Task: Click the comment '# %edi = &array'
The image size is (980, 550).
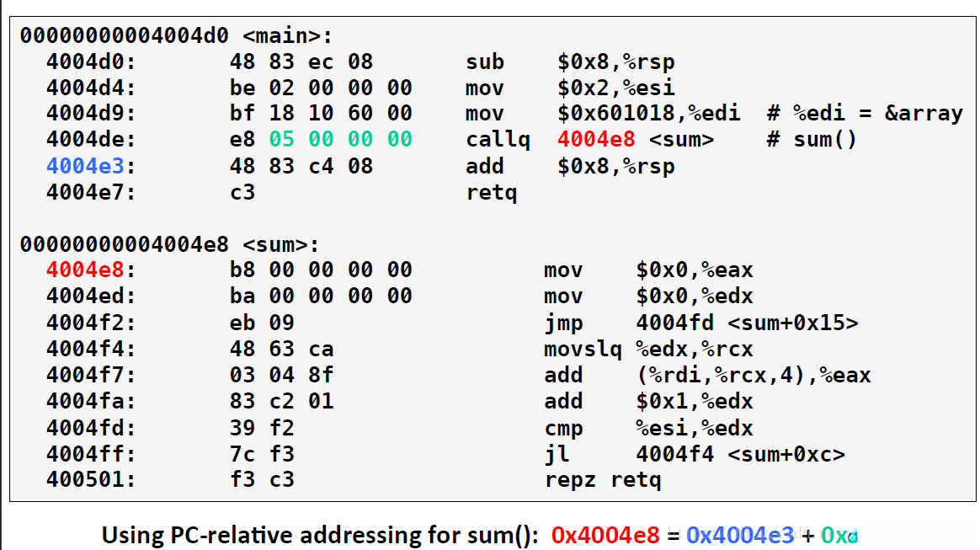Action: click(x=865, y=113)
